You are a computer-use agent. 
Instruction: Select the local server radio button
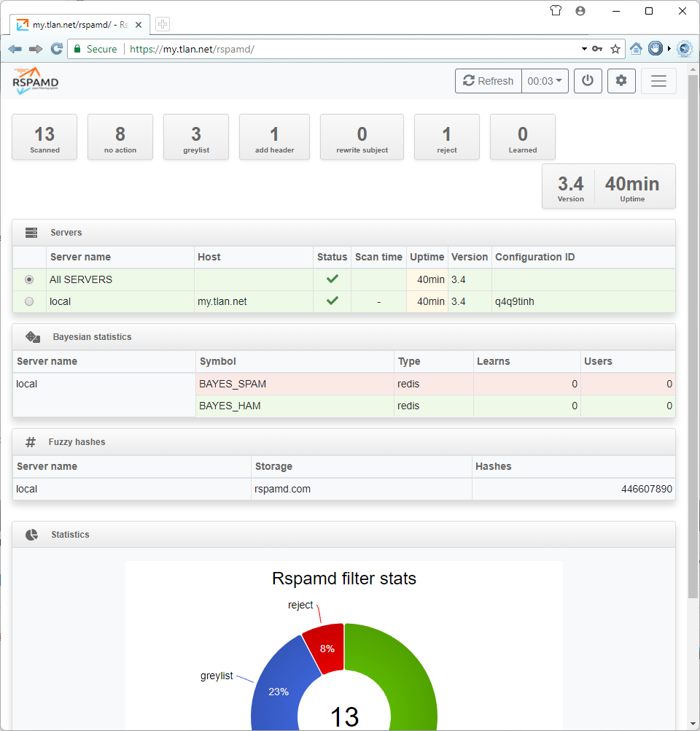29,301
